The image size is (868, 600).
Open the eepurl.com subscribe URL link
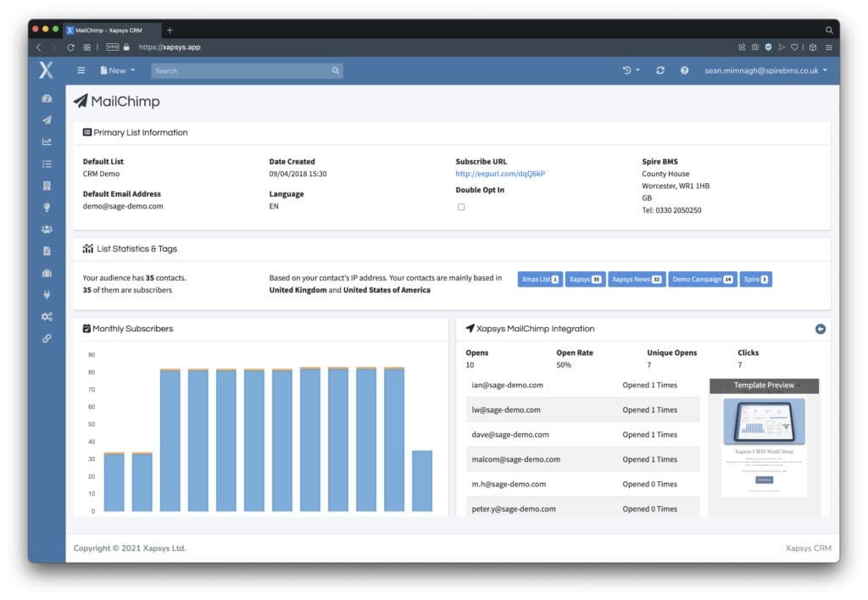click(x=500, y=174)
